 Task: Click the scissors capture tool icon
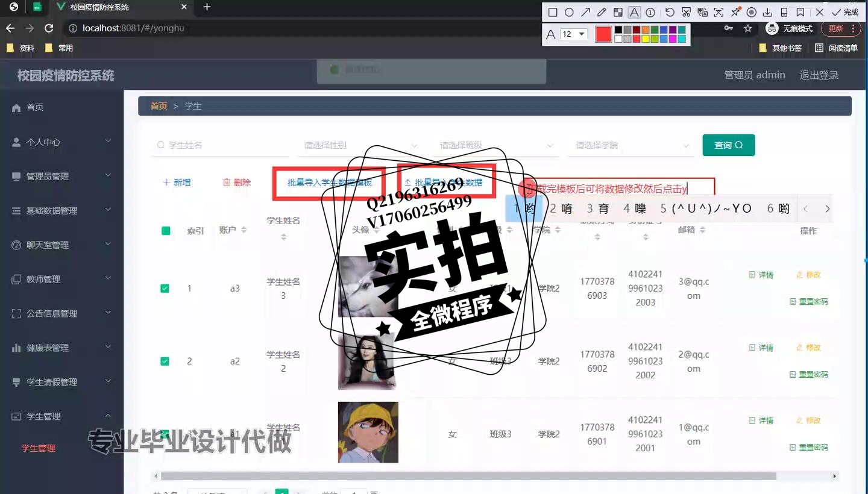[x=686, y=12]
